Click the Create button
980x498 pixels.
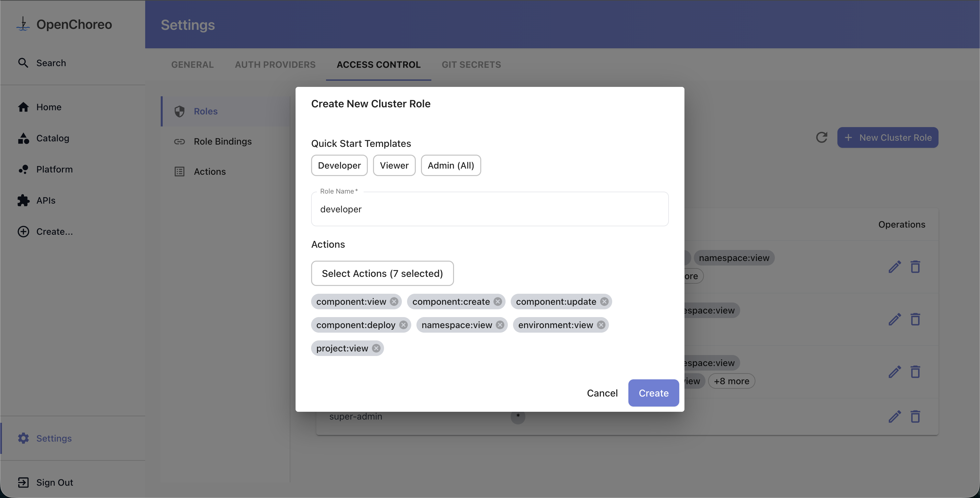(653, 393)
